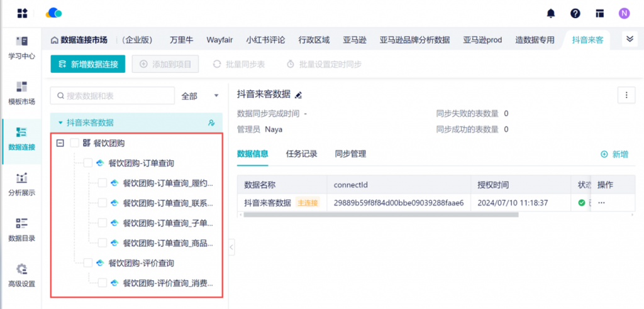
Task: Switch to the 万里牛 tab
Action: pos(182,40)
